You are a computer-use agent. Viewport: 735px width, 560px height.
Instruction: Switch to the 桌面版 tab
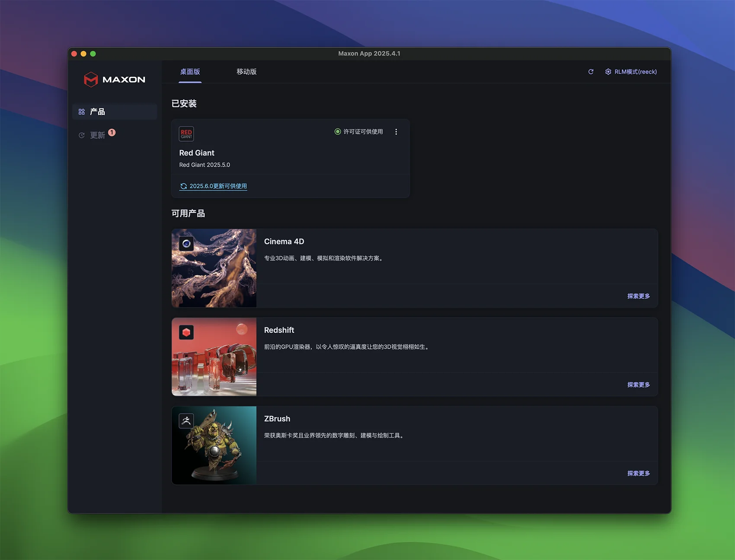pos(190,72)
